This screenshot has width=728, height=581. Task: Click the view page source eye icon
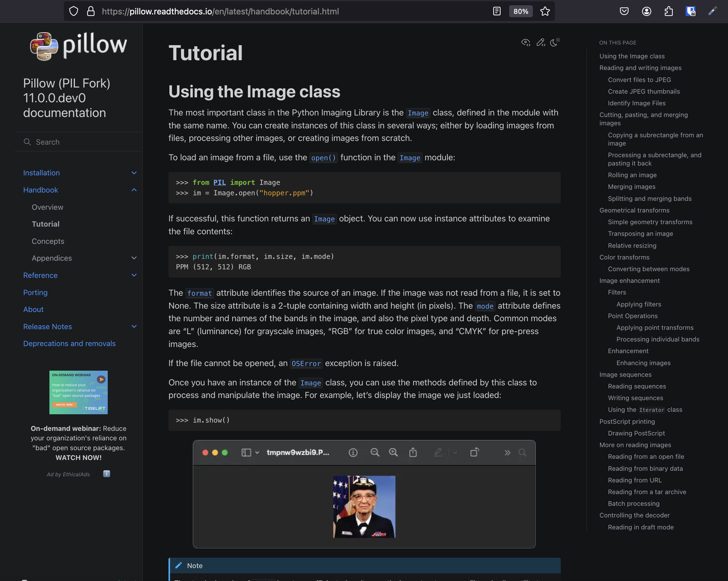tap(526, 43)
